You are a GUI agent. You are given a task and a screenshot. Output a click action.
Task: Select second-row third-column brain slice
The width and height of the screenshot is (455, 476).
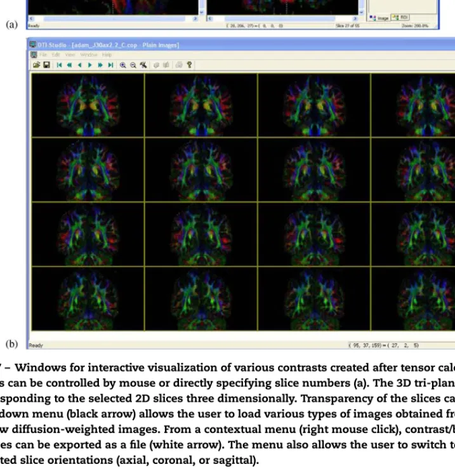314,169
